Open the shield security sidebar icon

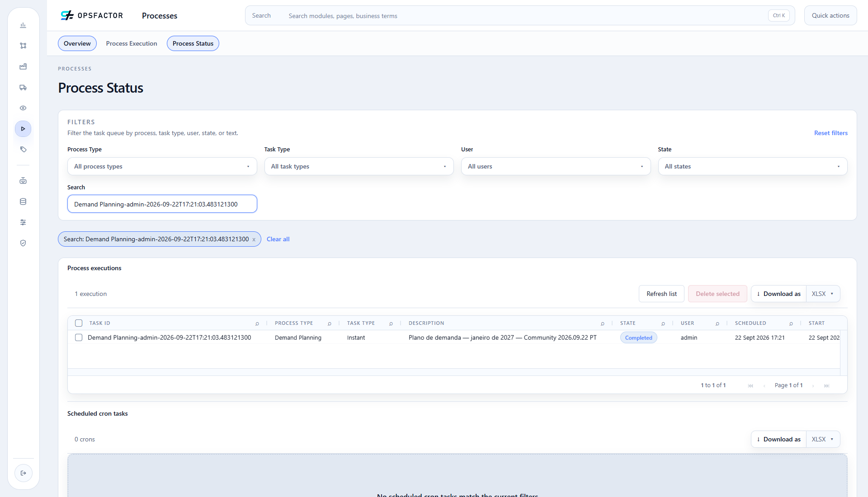tap(23, 243)
